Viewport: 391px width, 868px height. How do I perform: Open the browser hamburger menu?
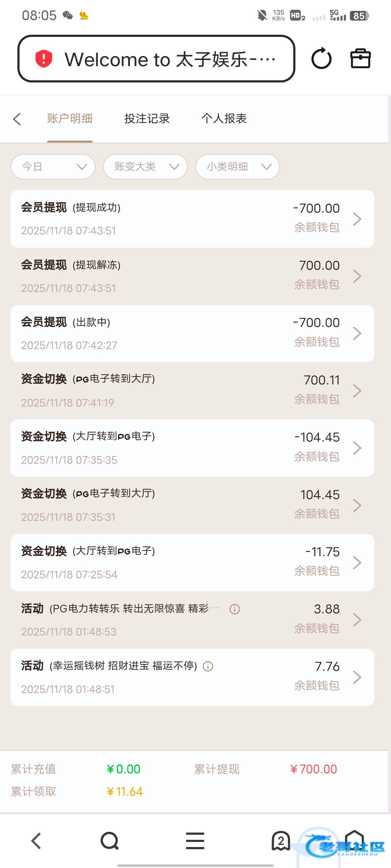click(x=195, y=841)
